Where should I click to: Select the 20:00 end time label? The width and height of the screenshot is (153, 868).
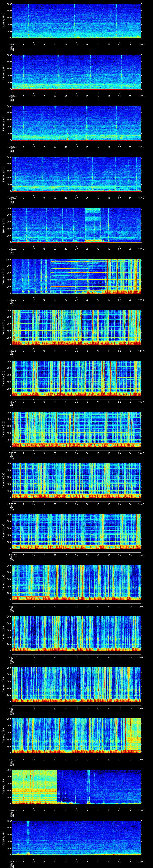click(x=141, y=453)
